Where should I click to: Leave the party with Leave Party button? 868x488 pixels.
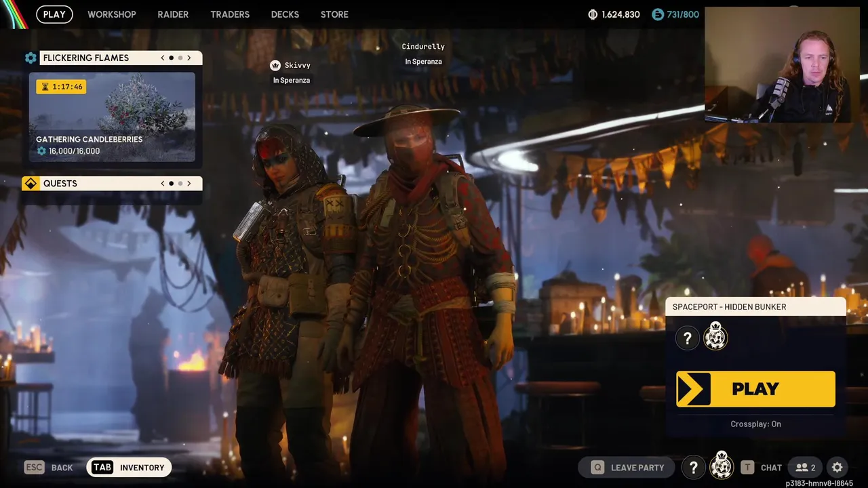pos(627,468)
